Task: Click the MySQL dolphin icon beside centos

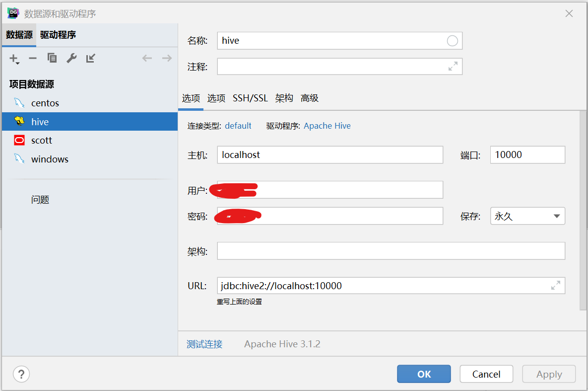Action: coord(19,102)
